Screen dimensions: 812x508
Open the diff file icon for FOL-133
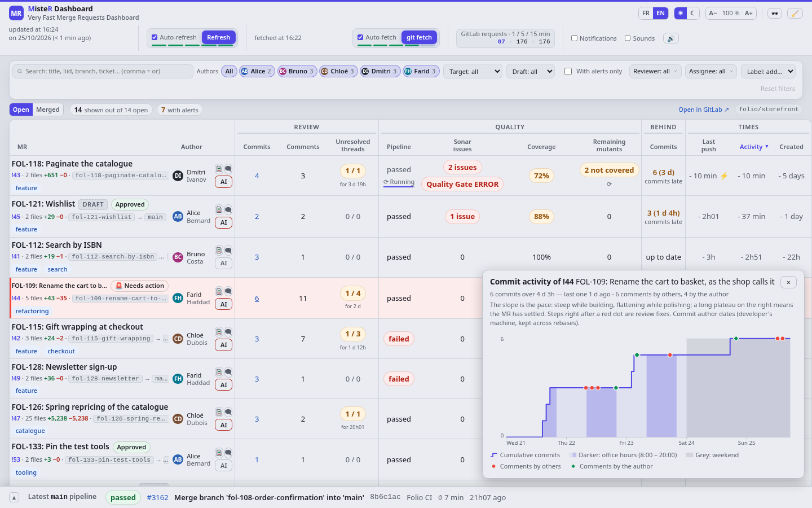[x=219, y=453]
